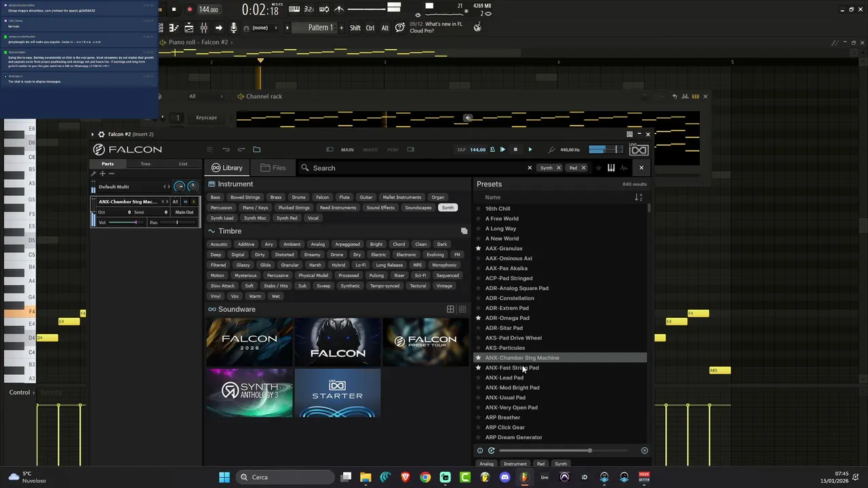868x488 pixels.
Task: Open the Synth Anthology 3 soundware
Action: pos(250,393)
